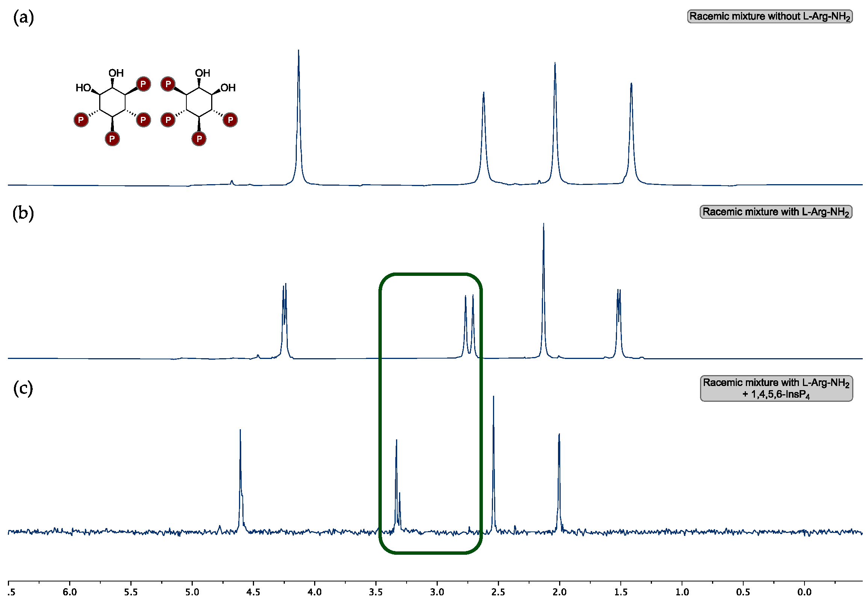Click the 6.0 tick label on axis

[70, 592]
